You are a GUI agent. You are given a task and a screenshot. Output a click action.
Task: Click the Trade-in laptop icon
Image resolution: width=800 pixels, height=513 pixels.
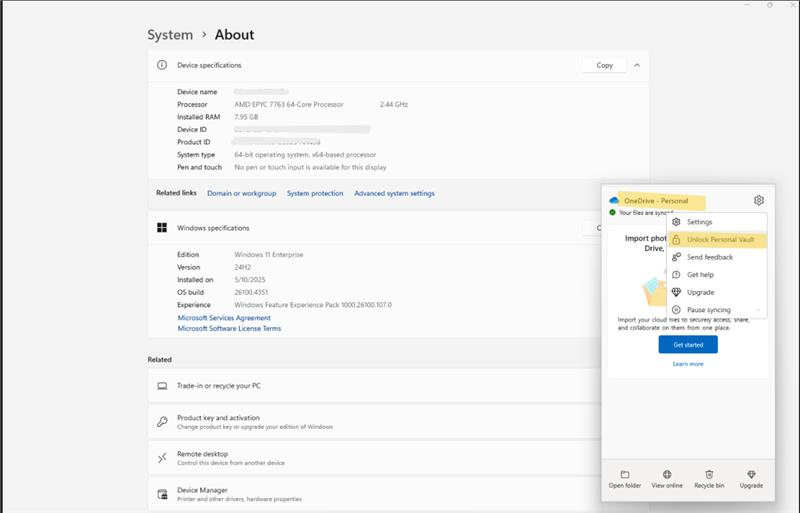point(162,386)
